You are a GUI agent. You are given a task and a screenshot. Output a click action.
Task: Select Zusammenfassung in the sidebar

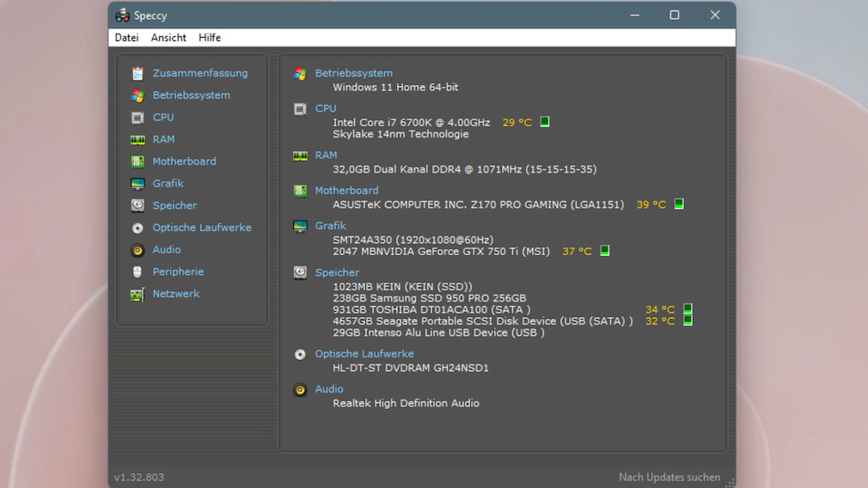tap(199, 73)
